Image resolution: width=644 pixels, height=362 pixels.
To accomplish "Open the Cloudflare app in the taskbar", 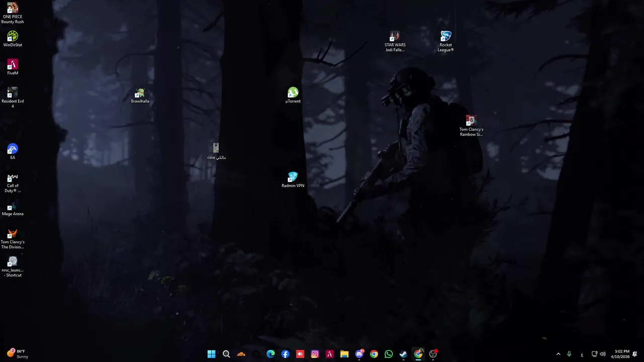I will (x=241, y=354).
